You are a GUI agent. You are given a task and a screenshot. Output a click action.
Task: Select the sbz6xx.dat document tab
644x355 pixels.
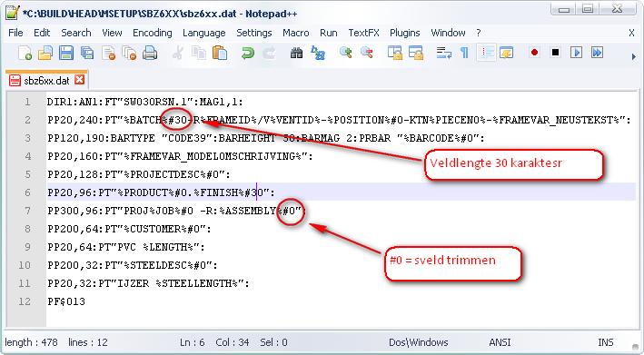pyautogui.click(x=46, y=81)
